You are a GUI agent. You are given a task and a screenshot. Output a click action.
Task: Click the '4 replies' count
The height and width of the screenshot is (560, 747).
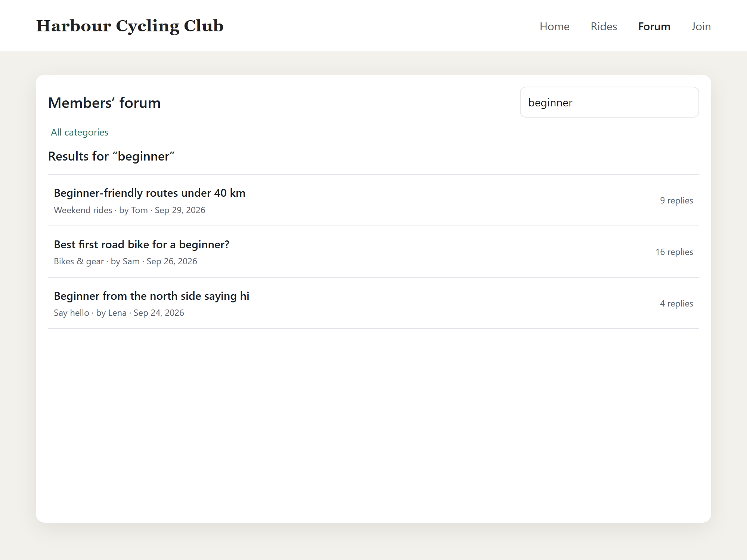[676, 304]
